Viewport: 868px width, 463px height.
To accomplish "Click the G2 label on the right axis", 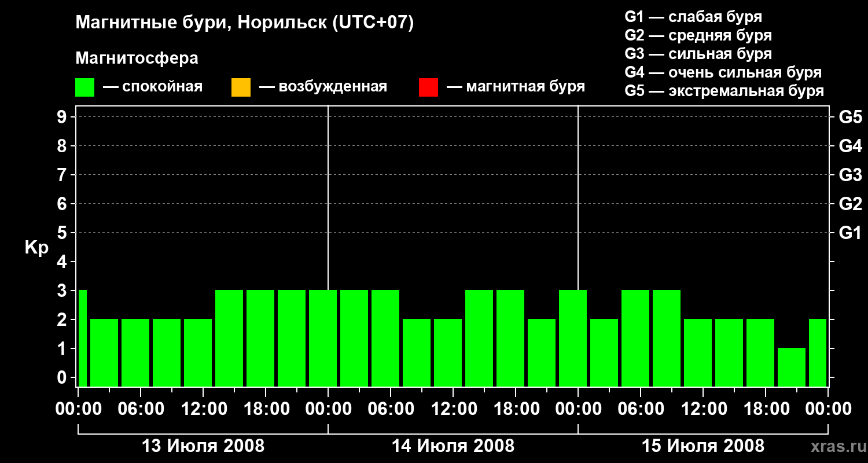I will pos(851,204).
